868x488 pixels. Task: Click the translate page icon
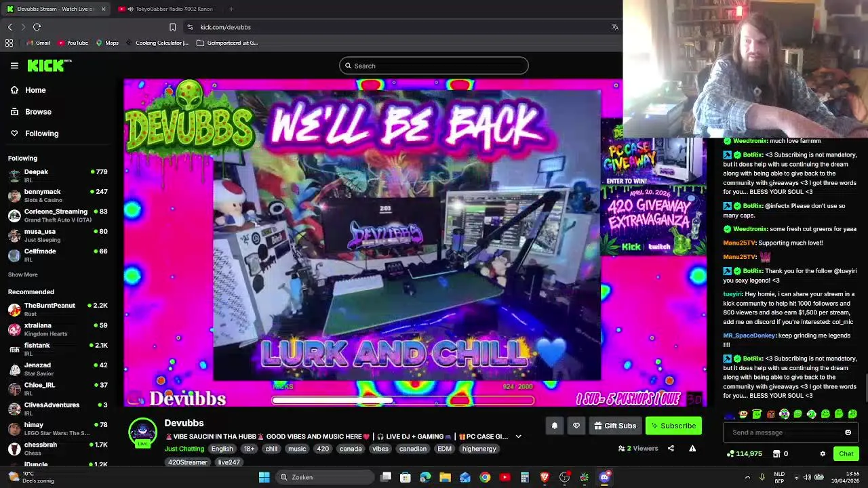tap(615, 27)
